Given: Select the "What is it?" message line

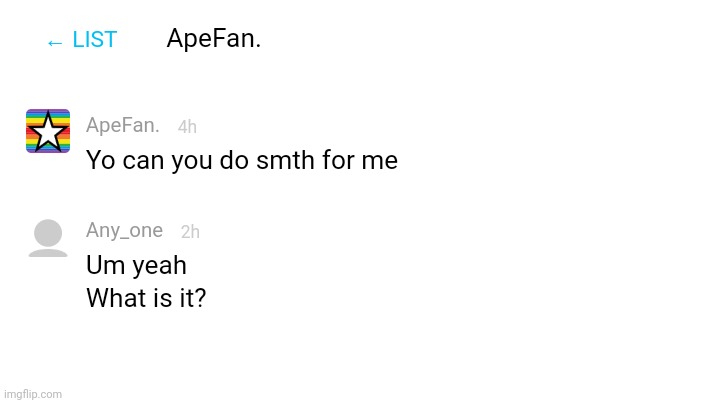Looking at the screenshot, I should click(x=146, y=298).
